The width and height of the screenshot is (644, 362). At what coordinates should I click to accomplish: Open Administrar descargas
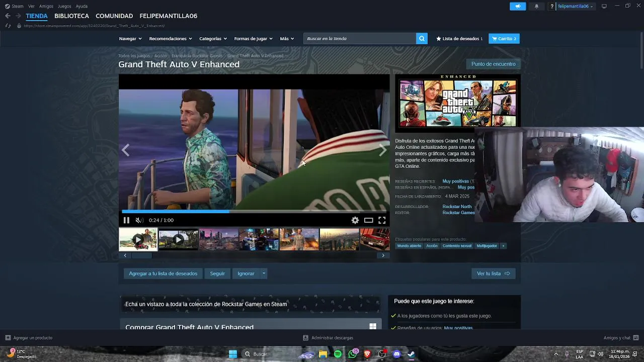pos(328,338)
